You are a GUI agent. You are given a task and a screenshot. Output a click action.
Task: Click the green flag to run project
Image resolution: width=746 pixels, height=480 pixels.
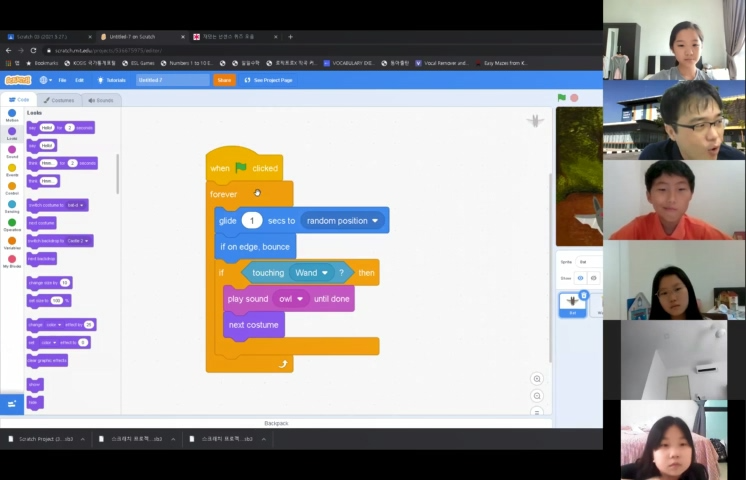561,98
